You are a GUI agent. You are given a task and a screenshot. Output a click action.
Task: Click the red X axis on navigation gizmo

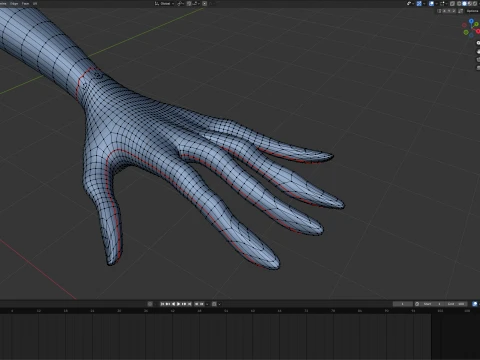click(x=478, y=31)
